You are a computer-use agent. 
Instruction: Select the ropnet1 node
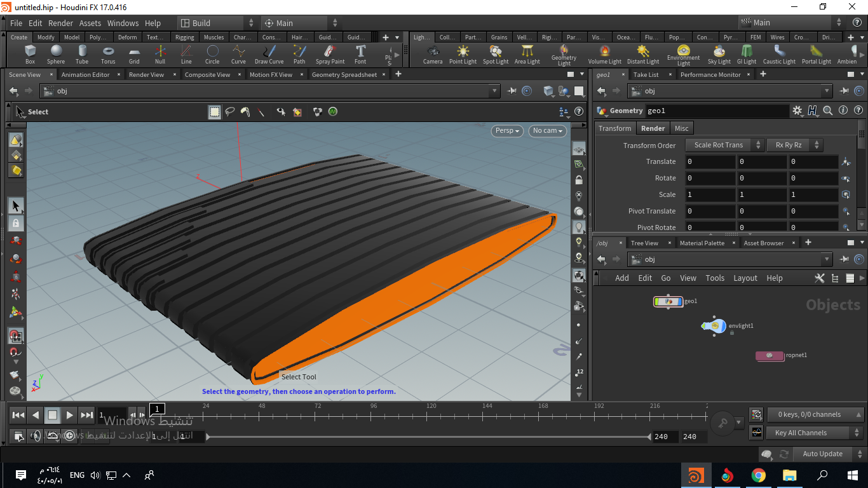(x=770, y=356)
